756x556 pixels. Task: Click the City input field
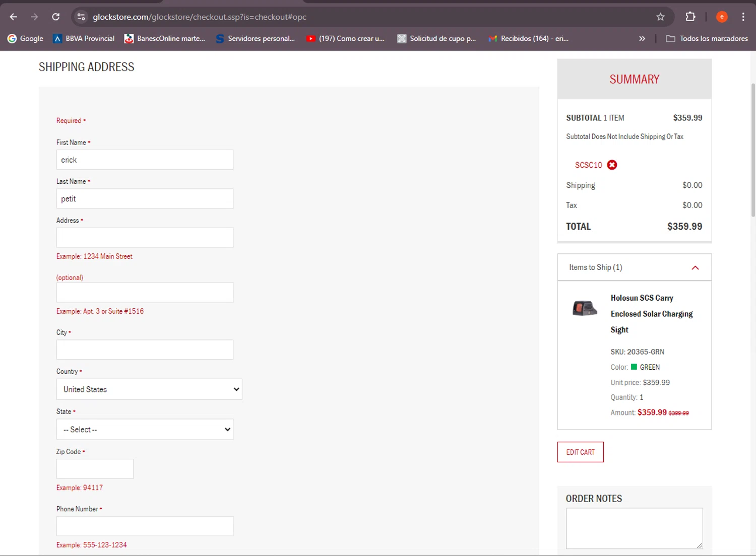[145, 350]
